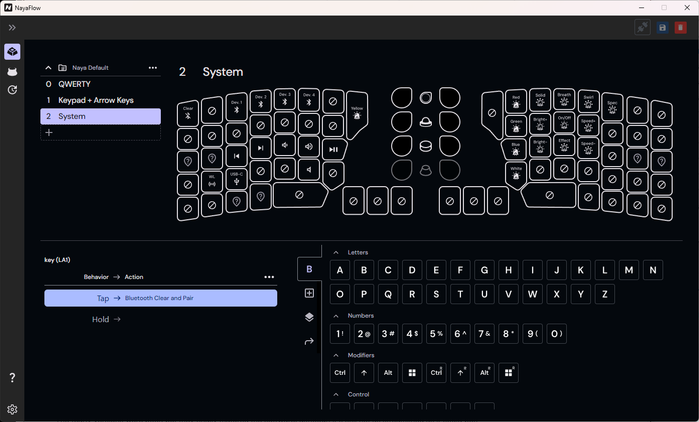The image size is (699, 422).
Task: Select the WL wireless output key
Action: 212,181
